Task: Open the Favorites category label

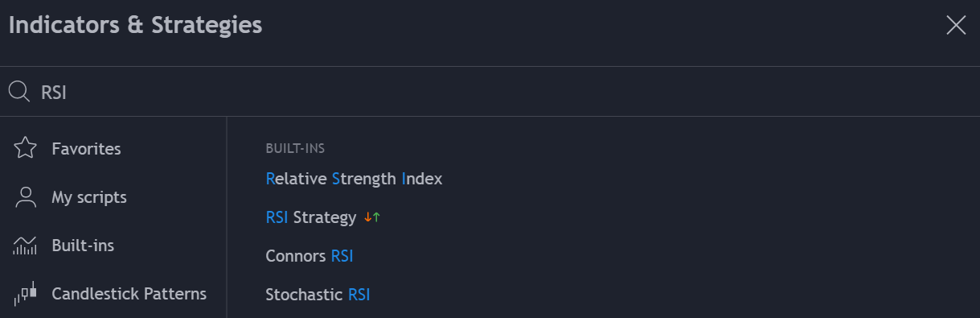Action: (x=86, y=149)
